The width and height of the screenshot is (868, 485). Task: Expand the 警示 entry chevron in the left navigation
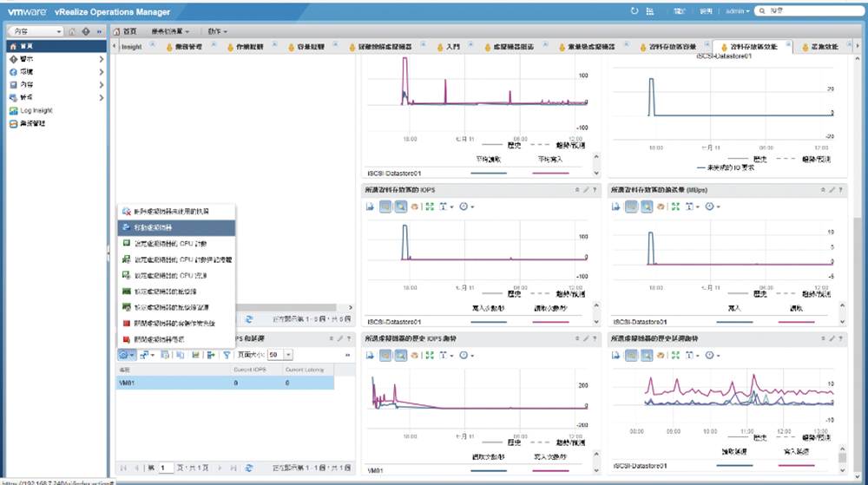102,59
